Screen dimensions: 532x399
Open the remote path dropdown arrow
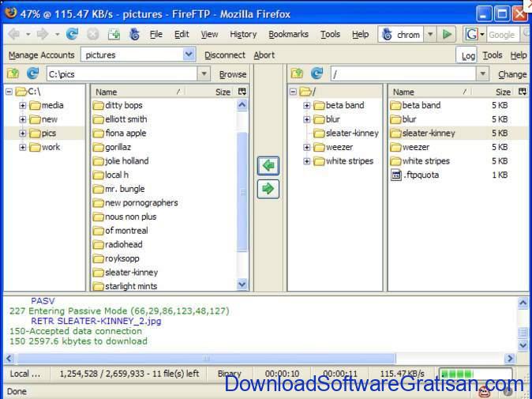tap(482, 73)
